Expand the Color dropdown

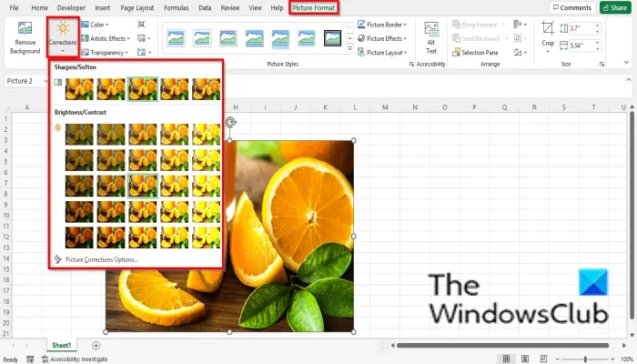(95, 25)
